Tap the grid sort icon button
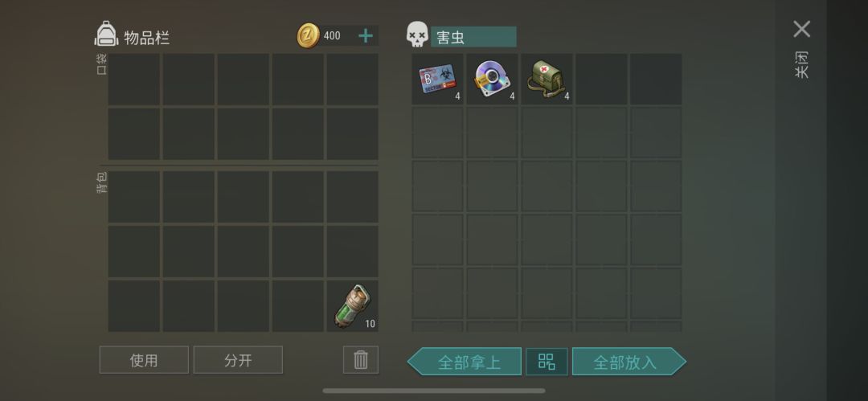Image resolution: width=868 pixels, height=401 pixels. (x=547, y=362)
